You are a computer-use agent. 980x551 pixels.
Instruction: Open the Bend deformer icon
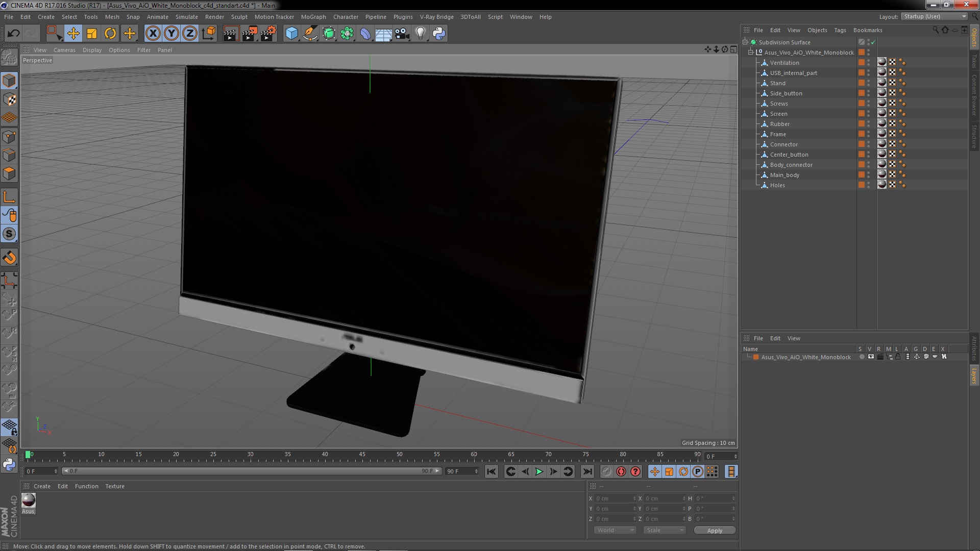tap(365, 34)
